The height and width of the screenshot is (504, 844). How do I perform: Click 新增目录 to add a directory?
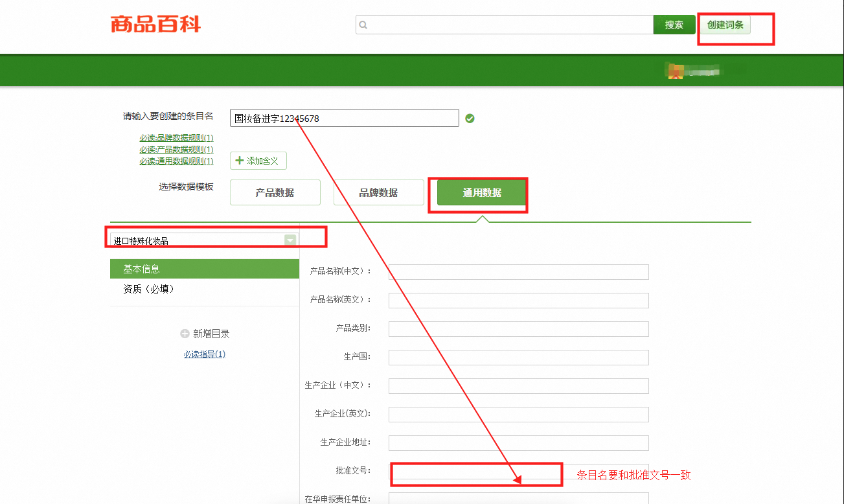point(211,334)
